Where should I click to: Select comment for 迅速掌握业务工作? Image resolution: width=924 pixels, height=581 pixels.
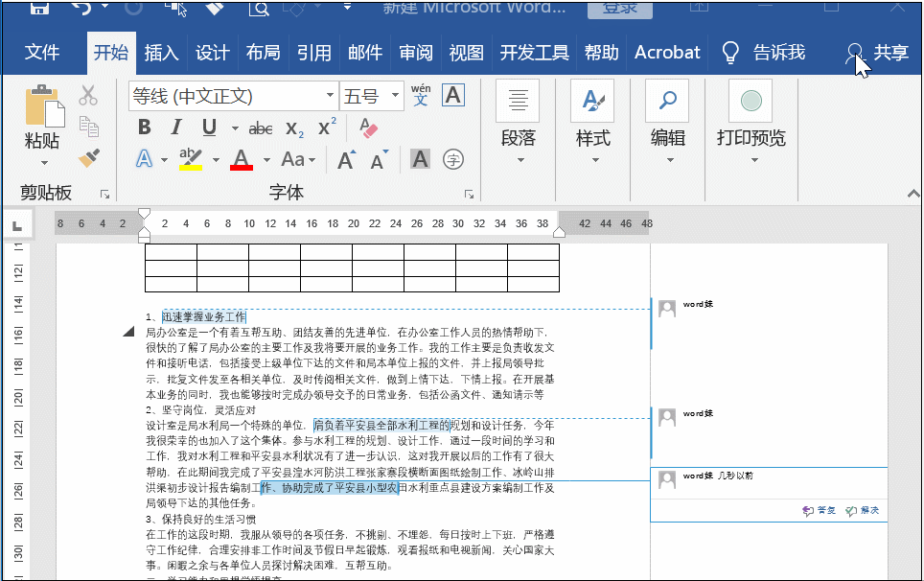click(x=769, y=323)
